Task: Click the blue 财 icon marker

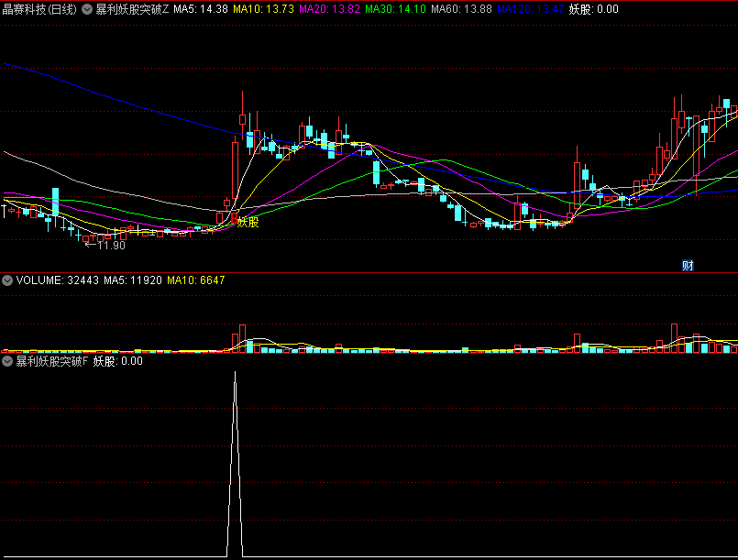Action: click(688, 266)
